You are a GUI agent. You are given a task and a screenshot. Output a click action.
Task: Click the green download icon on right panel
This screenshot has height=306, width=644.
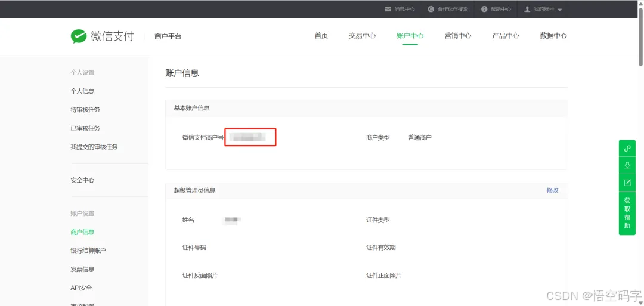click(x=627, y=166)
